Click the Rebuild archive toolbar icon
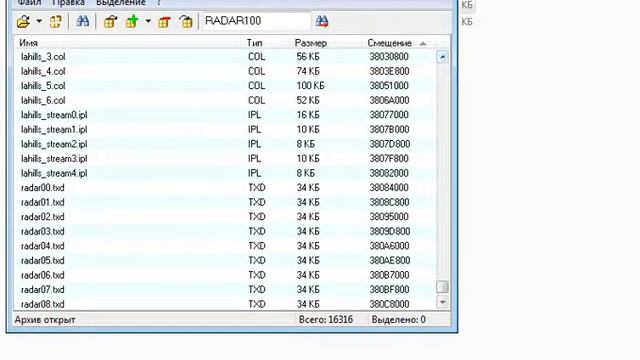 pos(56,21)
